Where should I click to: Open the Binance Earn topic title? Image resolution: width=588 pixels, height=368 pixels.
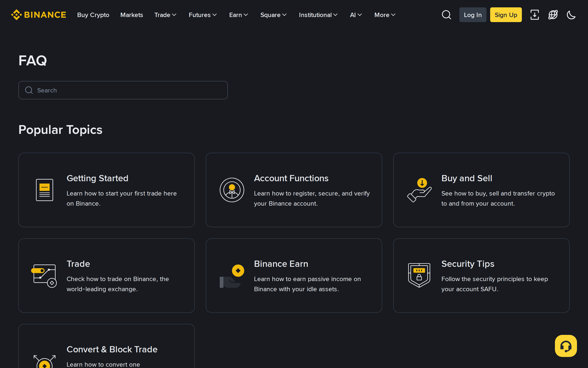[x=281, y=264]
